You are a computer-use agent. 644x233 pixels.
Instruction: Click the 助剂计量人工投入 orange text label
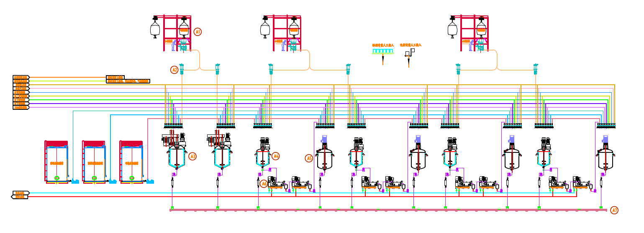point(383,45)
